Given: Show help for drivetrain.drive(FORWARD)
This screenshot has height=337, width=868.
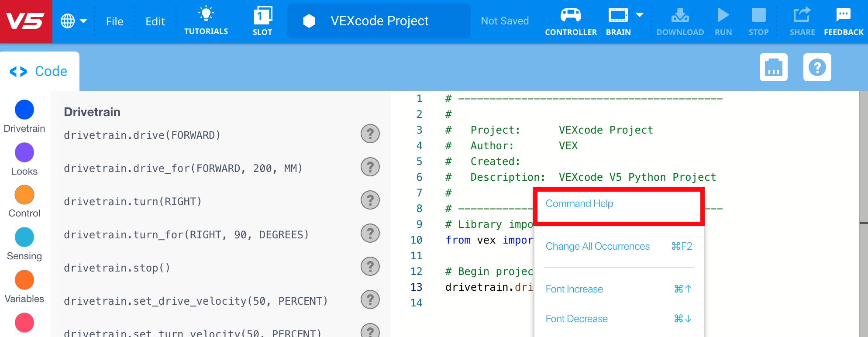Looking at the screenshot, I should (370, 134).
